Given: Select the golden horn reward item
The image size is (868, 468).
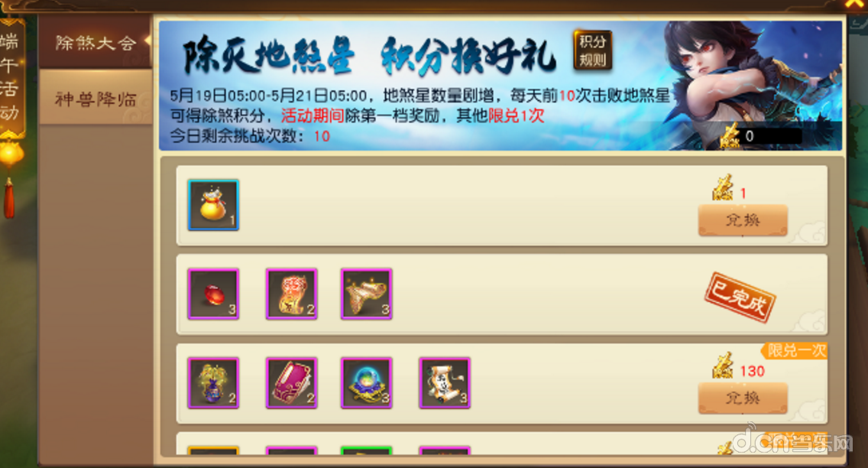Looking at the screenshot, I should pos(367,294).
